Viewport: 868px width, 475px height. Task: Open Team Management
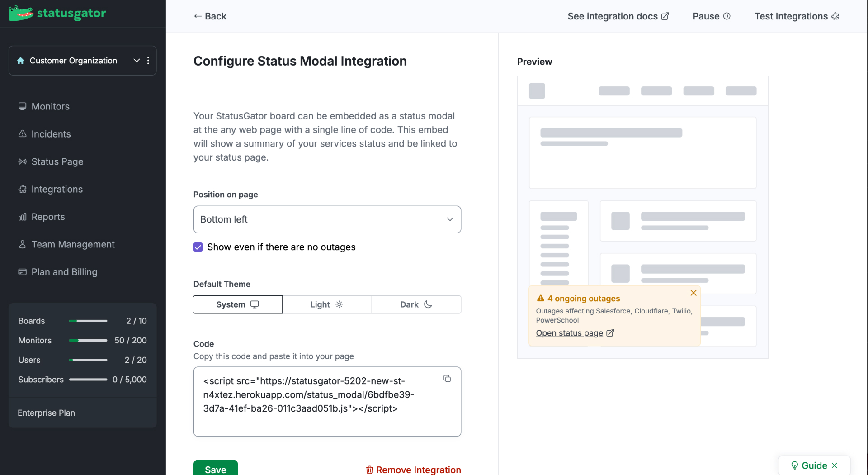click(x=73, y=244)
